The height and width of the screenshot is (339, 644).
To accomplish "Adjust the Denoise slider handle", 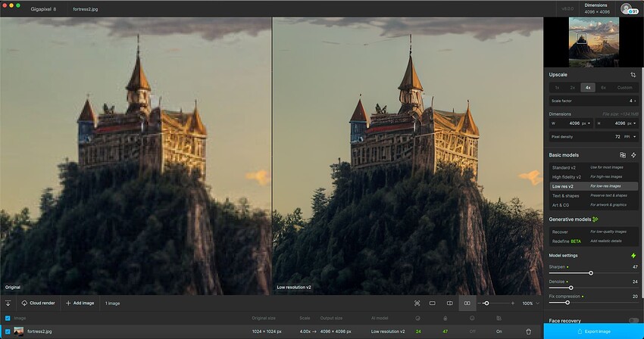I will pyautogui.click(x=571, y=288).
